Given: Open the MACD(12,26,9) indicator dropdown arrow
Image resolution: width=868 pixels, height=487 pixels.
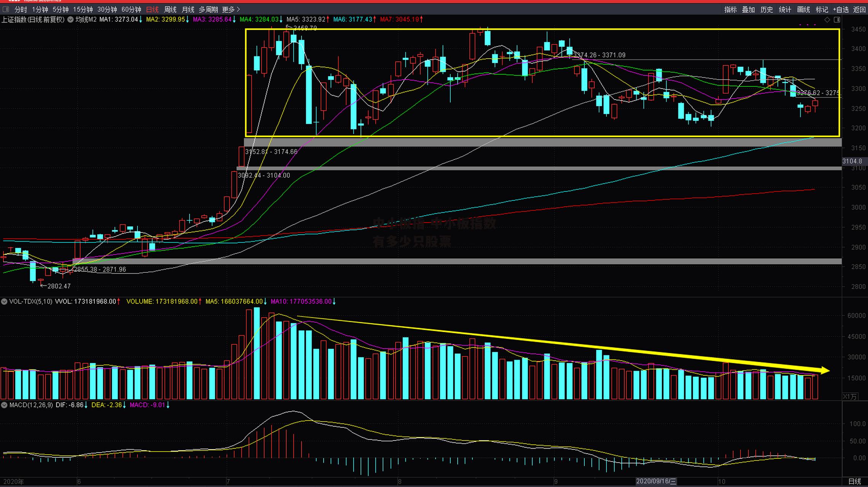Looking at the screenshot, I should [4, 405].
